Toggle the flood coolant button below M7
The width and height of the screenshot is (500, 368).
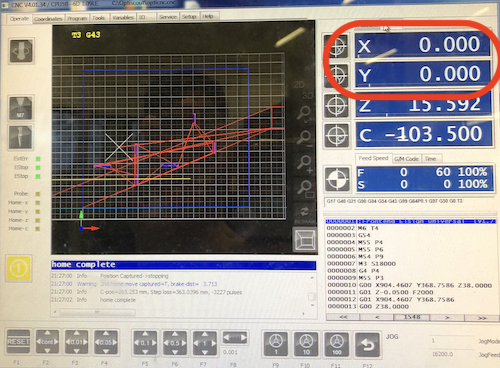pyautogui.click(x=21, y=137)
